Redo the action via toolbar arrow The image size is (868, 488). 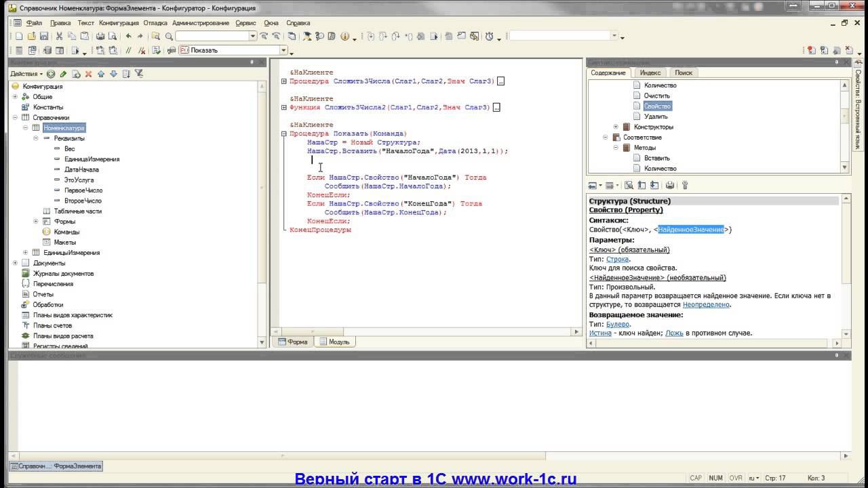pyautogui.click(x=140, y=36)
